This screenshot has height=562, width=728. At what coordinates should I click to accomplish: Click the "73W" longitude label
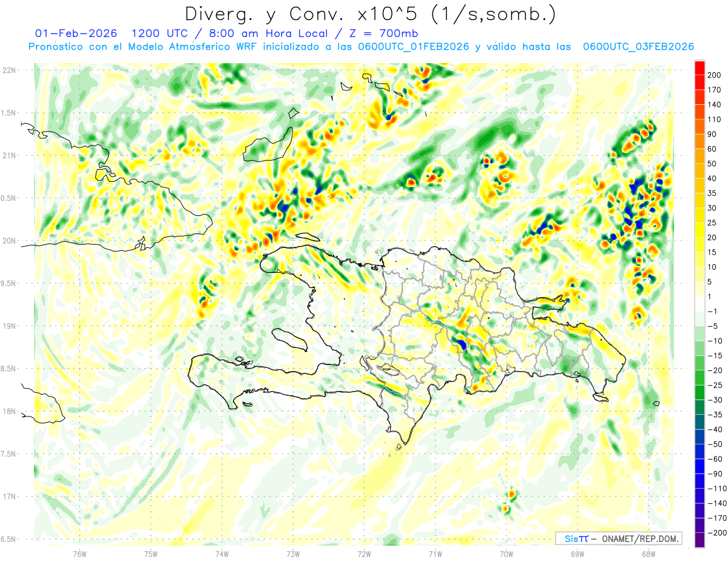(x=293, y=554)
